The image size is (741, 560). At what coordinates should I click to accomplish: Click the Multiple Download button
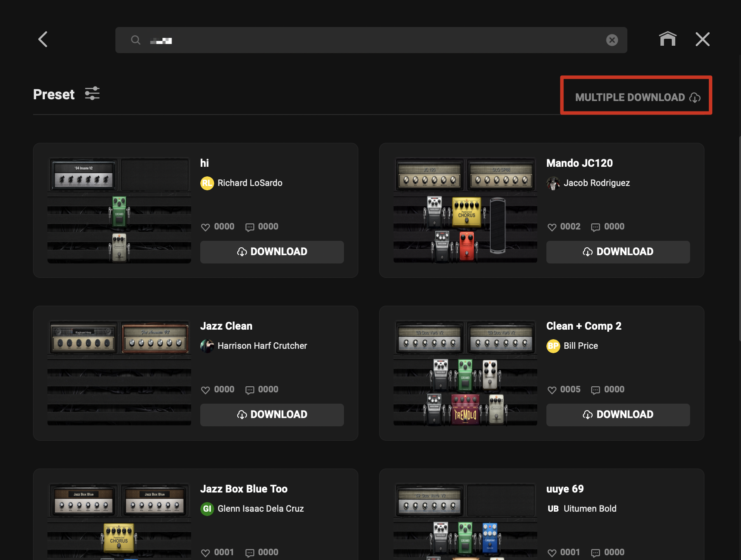click(638, 97)
